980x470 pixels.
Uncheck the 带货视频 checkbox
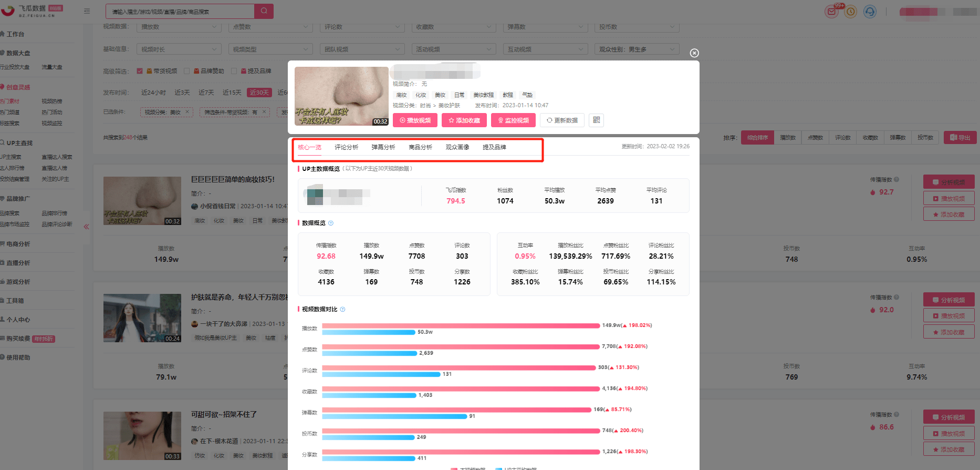pos(140,71)
